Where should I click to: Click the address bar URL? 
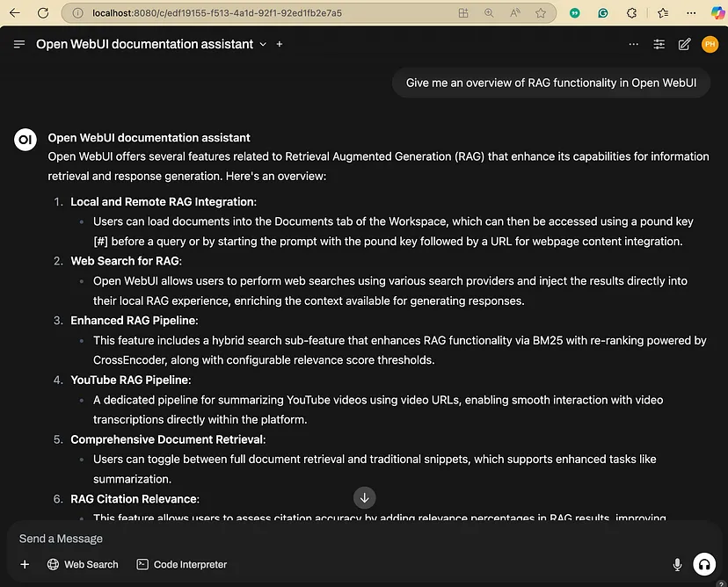click(217, 13)
